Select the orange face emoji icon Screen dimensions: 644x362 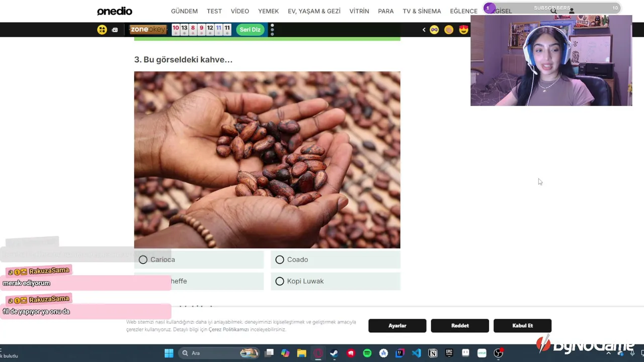click(x=449, y=30)
